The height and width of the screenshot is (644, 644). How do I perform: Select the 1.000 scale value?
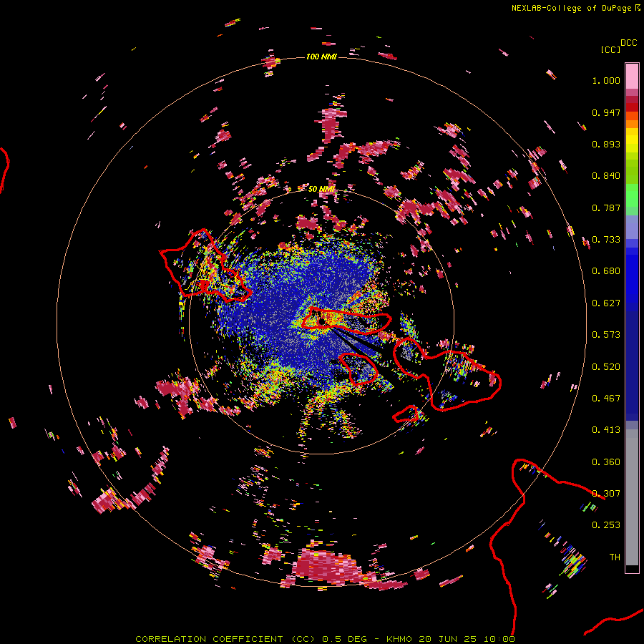pos(606,80)
